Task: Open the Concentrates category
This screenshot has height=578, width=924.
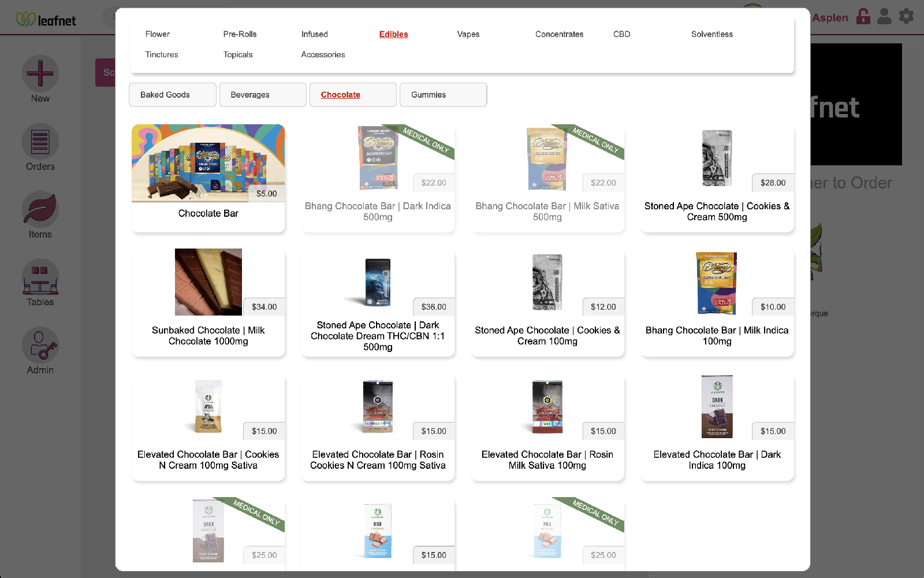Action: tap(559, 34)
